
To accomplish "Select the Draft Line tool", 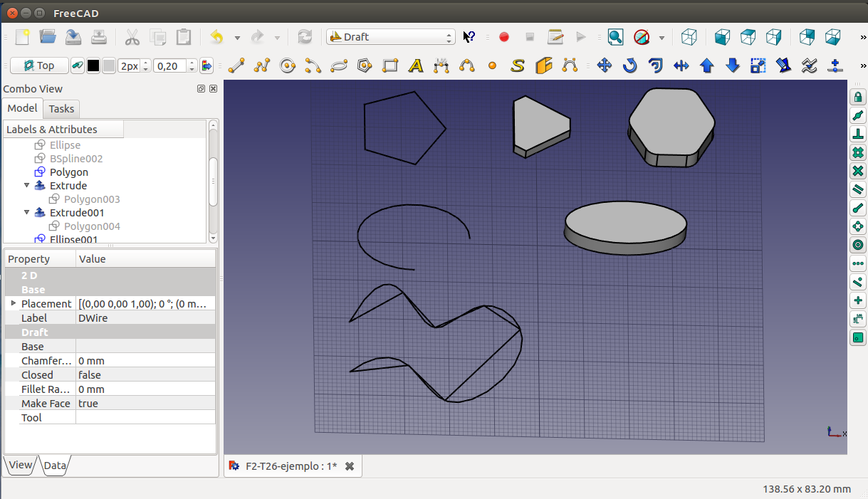I will (236, 66).
